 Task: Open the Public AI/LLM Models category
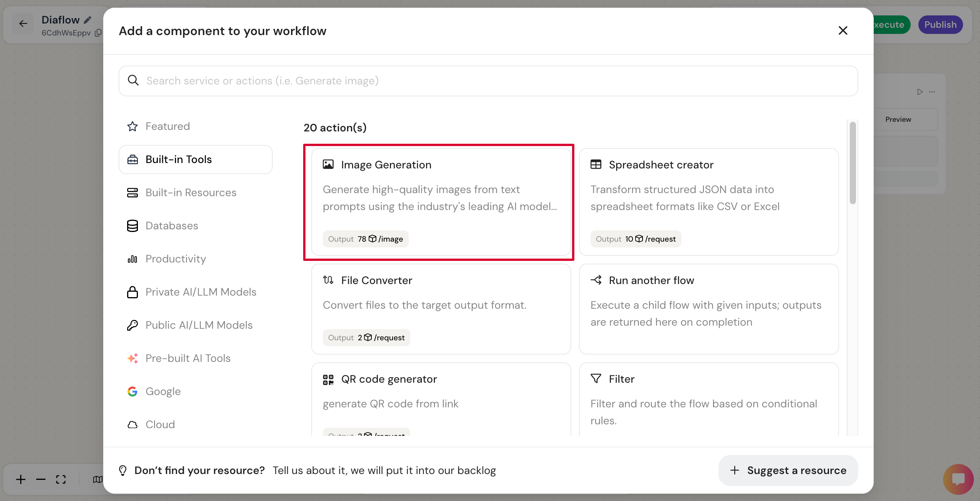(x=199, y=325)
